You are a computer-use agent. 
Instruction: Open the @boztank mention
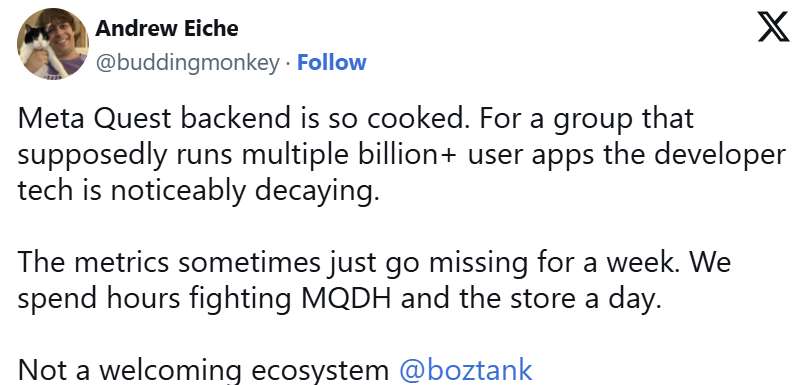click(466, 370)
